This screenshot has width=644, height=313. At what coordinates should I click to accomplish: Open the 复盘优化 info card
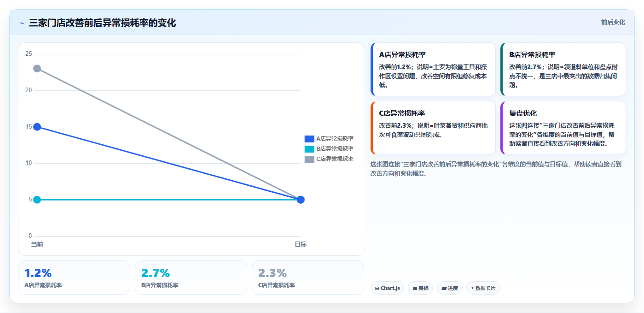coord(563,128)
